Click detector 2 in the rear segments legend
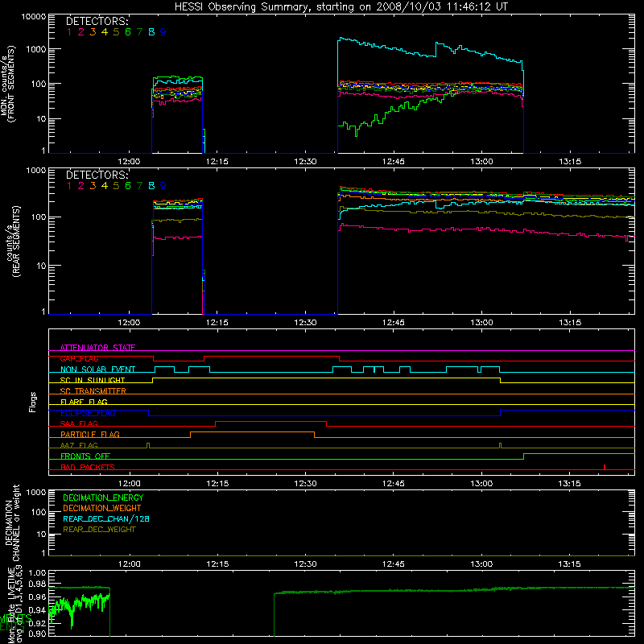The image size is (644, 644). point(81,186)
